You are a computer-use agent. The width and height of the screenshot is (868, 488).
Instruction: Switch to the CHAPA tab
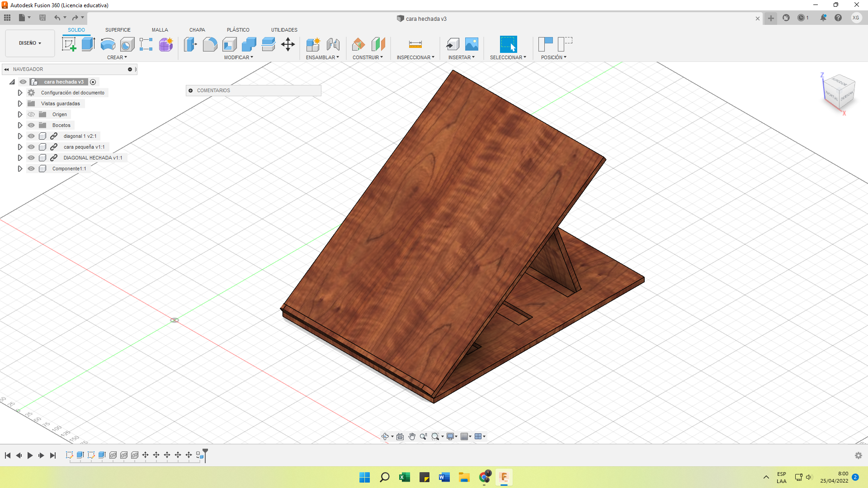[197, 30]
